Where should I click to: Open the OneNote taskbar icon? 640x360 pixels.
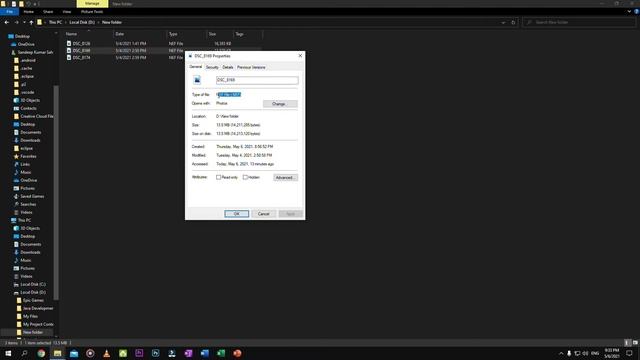(188, 353)
